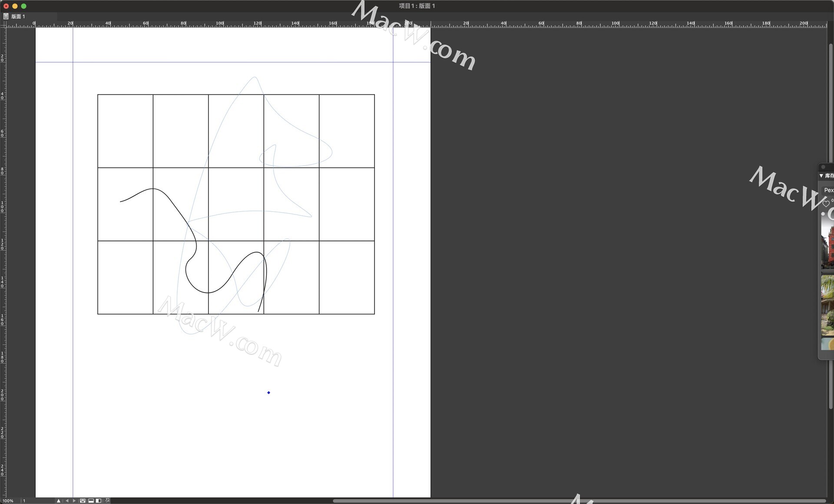Click the horizontal scrollbar at window bottom
Image resolution: width=834 pixels, height=504 pixels.
click(579, 501)
